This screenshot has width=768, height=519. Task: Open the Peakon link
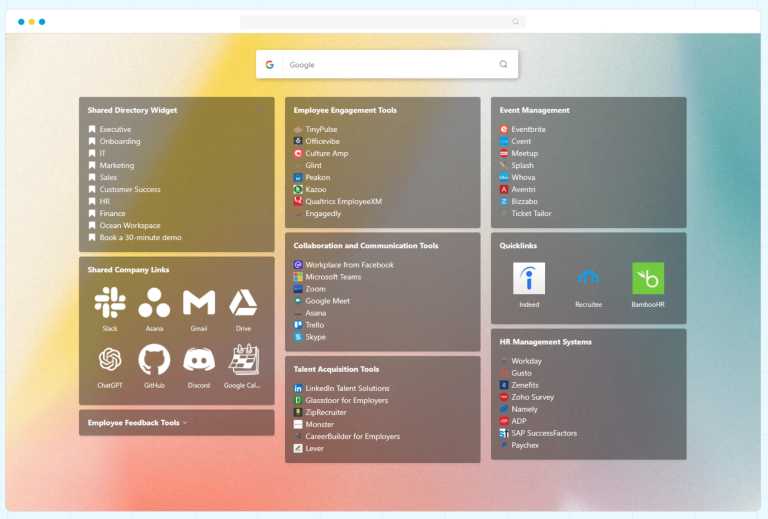(x=318, y=177)
